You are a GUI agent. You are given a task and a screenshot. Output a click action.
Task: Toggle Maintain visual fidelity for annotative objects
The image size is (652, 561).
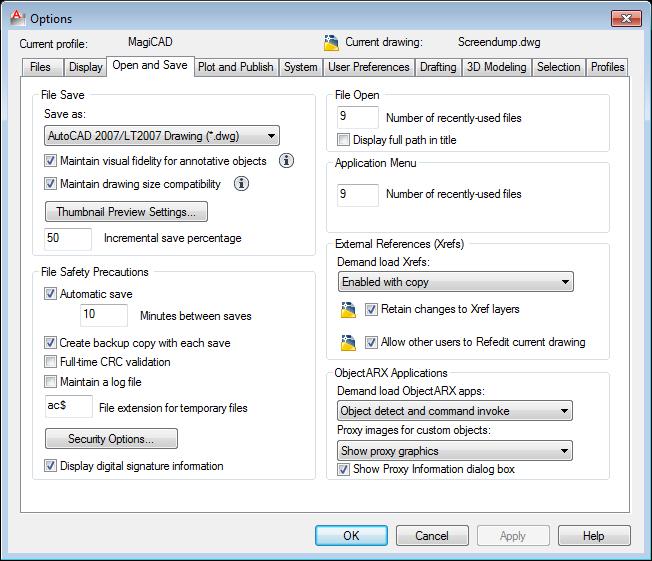50,161
